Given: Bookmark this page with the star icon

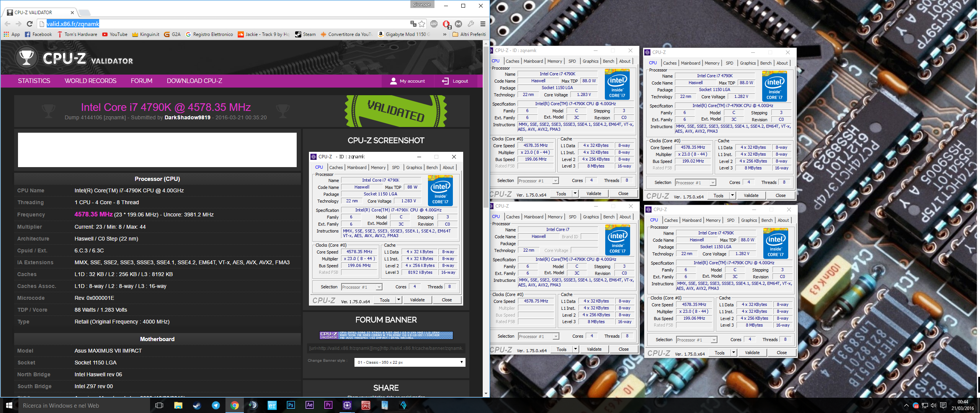Looking at the screenshot, I should 422,24.
